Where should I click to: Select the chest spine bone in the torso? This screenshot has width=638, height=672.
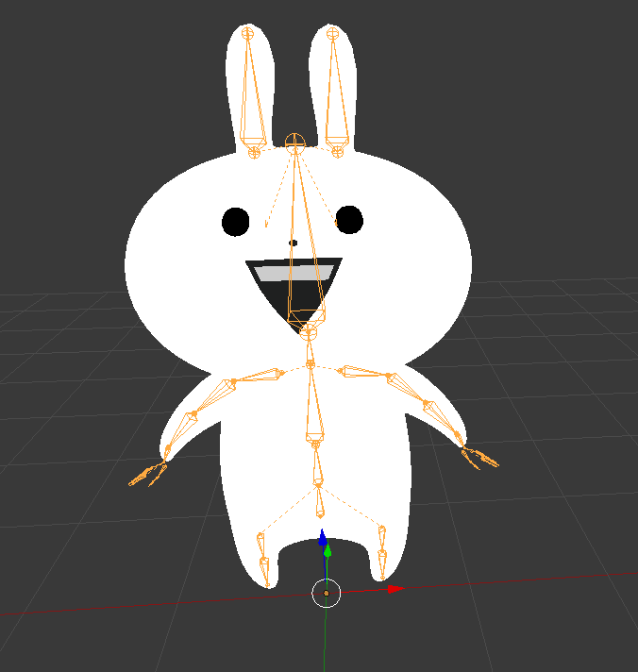[315, 405]
